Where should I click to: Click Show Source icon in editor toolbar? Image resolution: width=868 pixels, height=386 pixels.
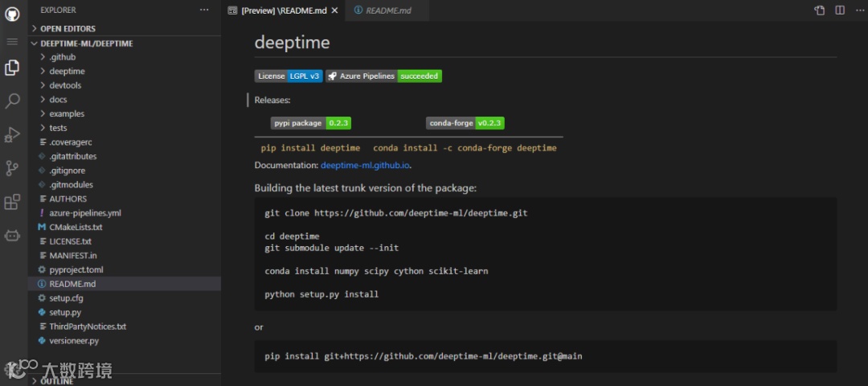[x=819, y=10]
